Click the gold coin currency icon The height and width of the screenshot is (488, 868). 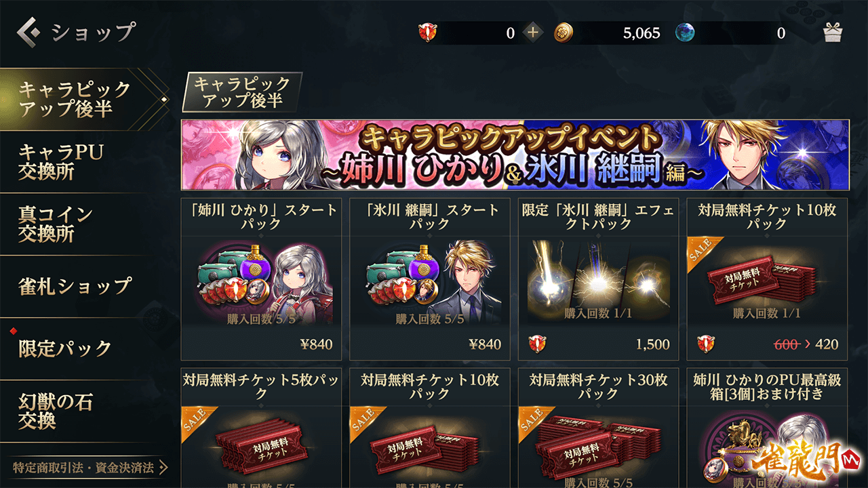[x=564, y=33]
